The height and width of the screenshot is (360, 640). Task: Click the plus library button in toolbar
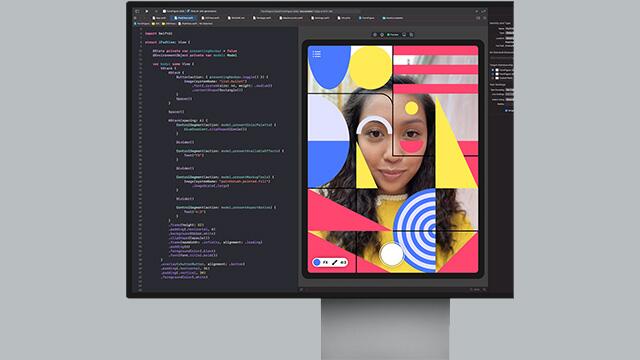tap(476, 11)
